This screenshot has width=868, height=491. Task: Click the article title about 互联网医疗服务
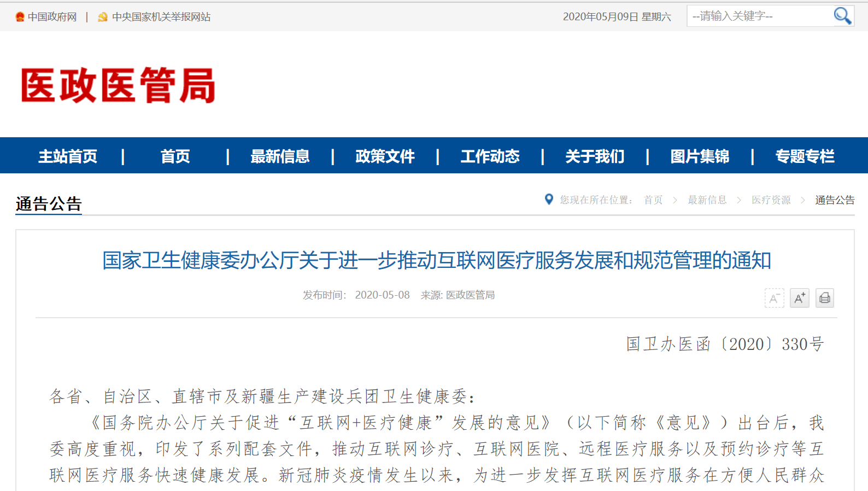click(x=437, y=260)
